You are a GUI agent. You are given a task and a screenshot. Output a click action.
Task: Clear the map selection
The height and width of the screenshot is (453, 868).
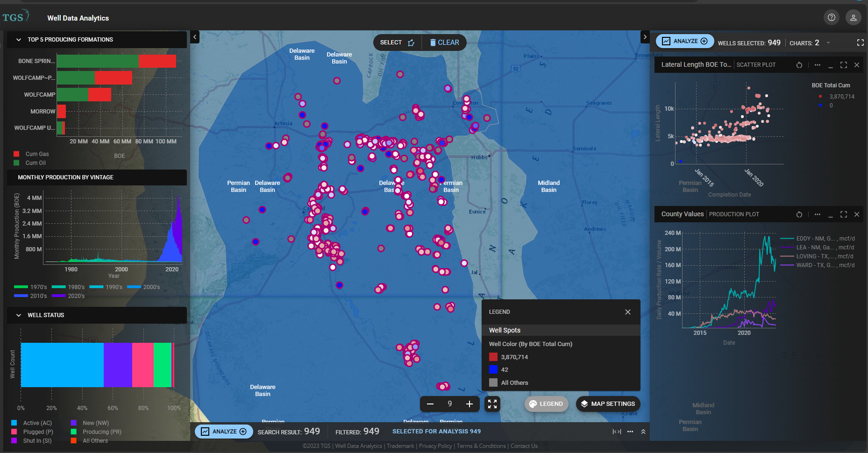point(444,42)
